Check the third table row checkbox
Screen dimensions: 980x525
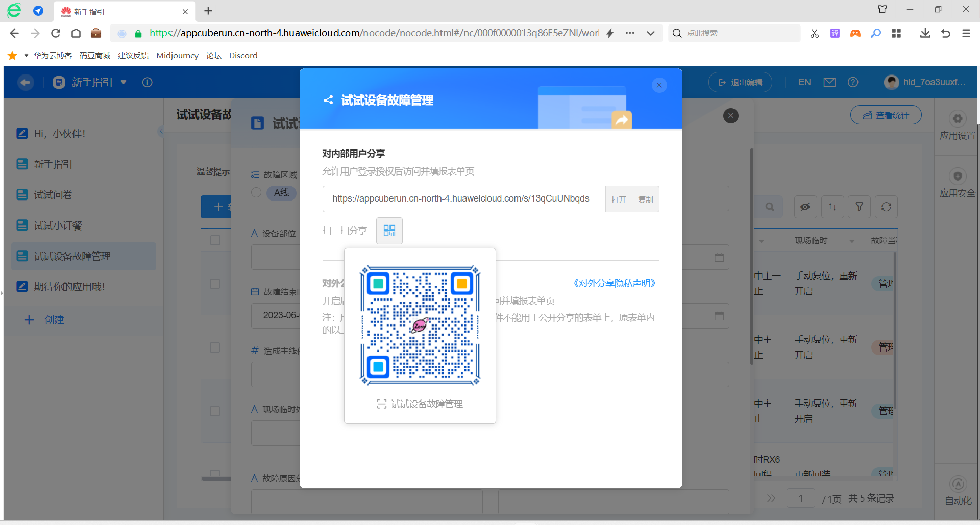pos(215,411)
